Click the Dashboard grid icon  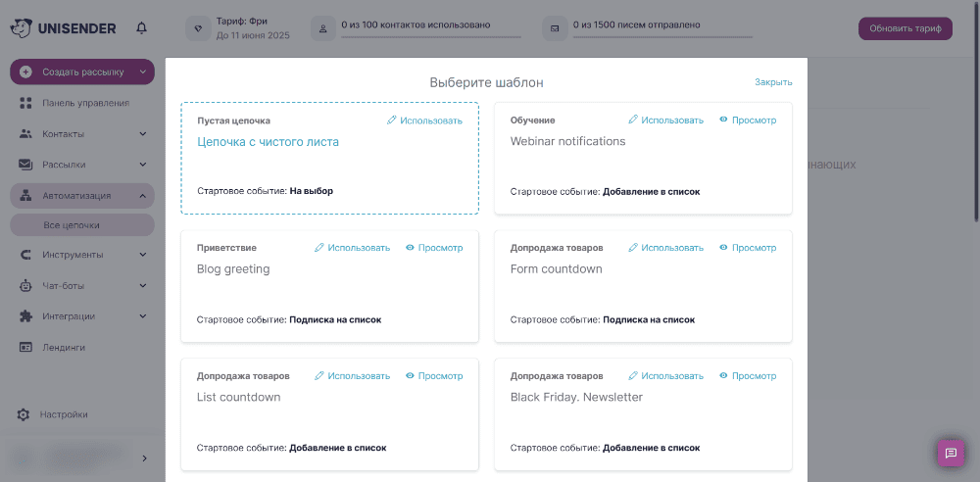[x=25, y=103]
